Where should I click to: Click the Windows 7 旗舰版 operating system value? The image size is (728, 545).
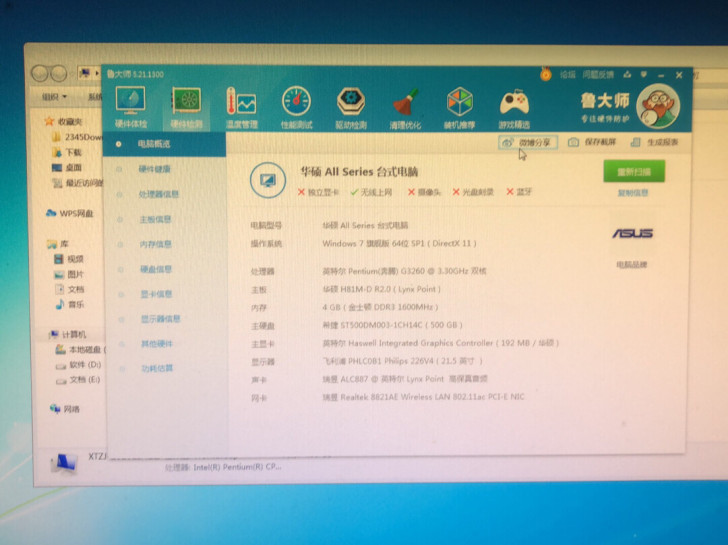[399, 243]
